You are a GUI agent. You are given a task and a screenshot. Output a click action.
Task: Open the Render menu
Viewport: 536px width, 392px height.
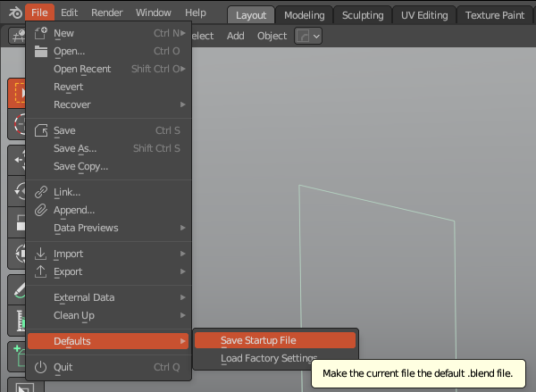pyautogui.click(x=106, y=13)
